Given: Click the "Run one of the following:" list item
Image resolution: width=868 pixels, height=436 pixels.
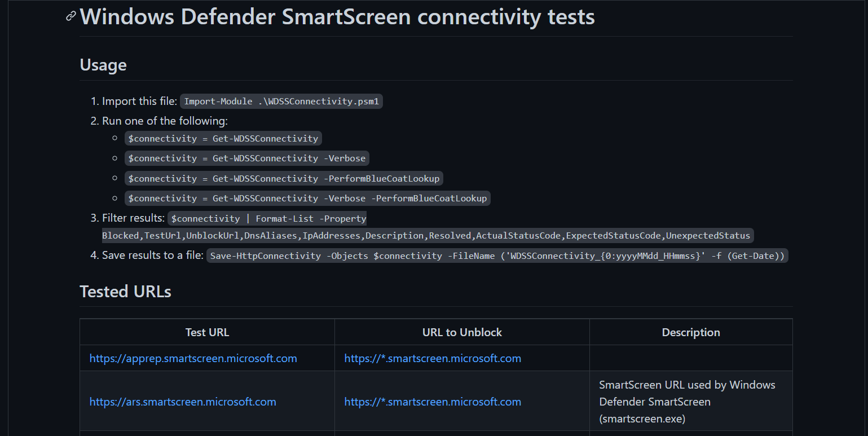Looking at the screenshot, I should pos(165,121).
